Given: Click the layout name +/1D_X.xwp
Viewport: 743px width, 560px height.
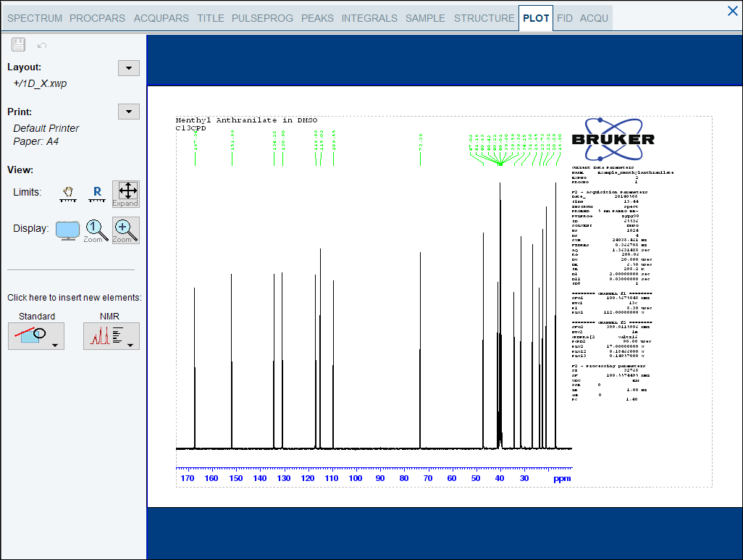Looking at the screenshot, I should point(41,83).
